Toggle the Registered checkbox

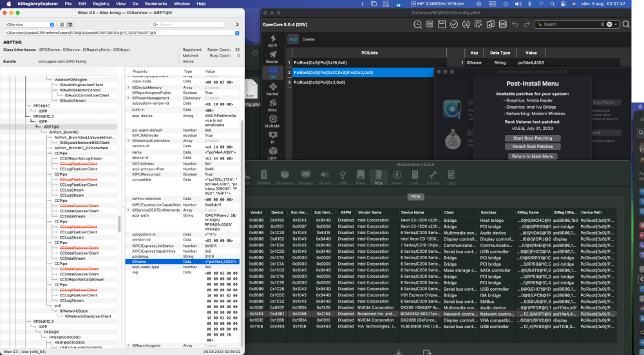(x=178, y=50)
